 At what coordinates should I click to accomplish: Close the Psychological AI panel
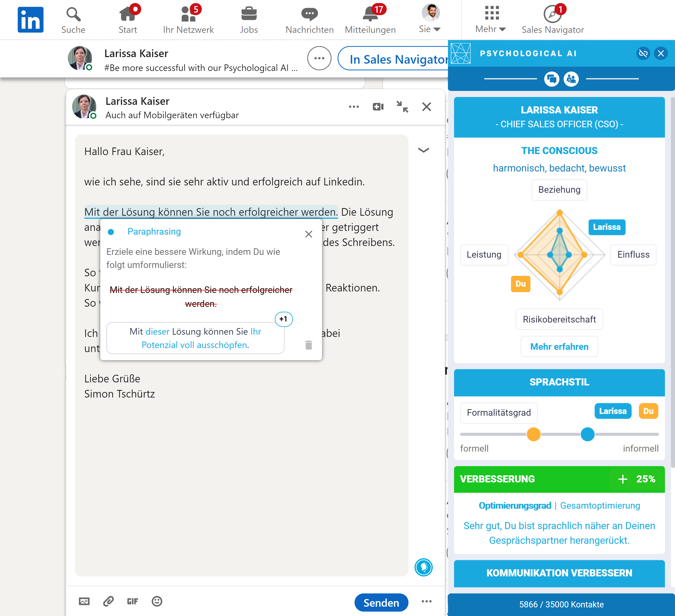click(661, 53)
